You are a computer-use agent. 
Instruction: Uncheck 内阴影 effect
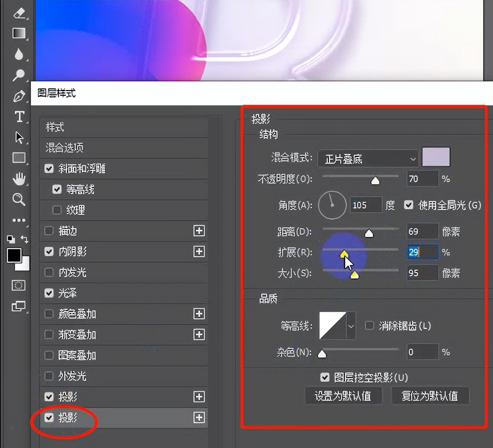49,252
